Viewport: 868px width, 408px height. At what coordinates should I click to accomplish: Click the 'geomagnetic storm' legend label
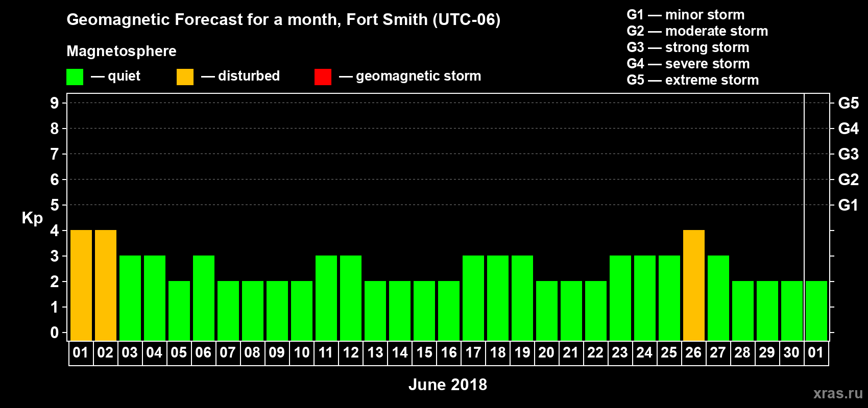coord(418,76)
